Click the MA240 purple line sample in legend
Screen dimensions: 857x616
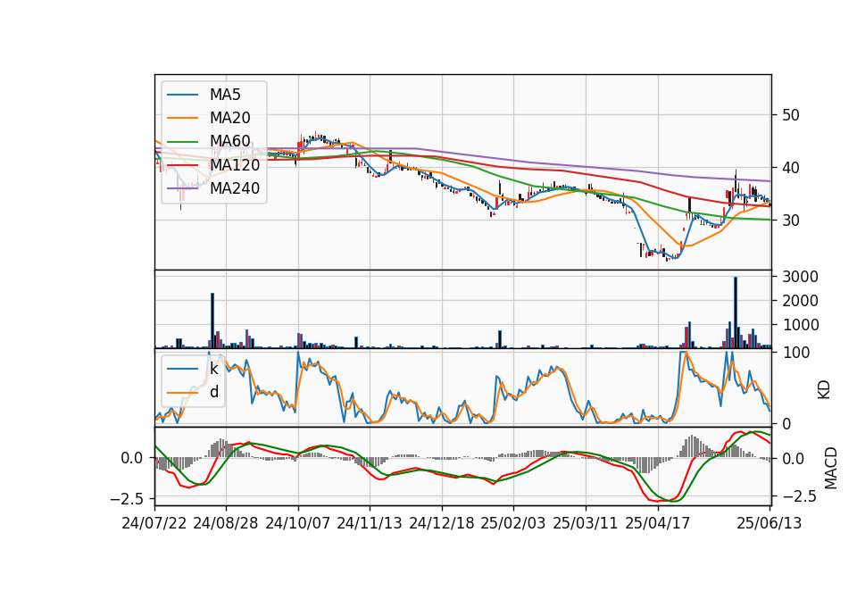182,188
